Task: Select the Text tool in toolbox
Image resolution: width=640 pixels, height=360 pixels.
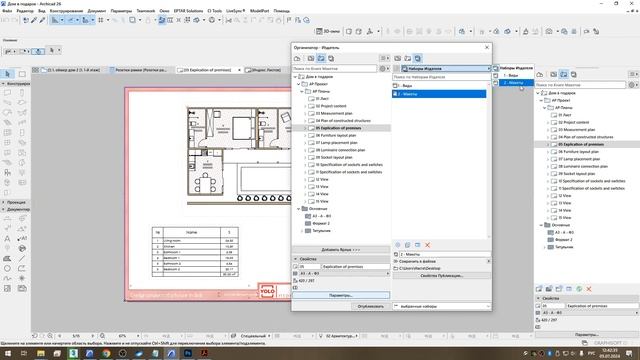Action: point(7,238)
